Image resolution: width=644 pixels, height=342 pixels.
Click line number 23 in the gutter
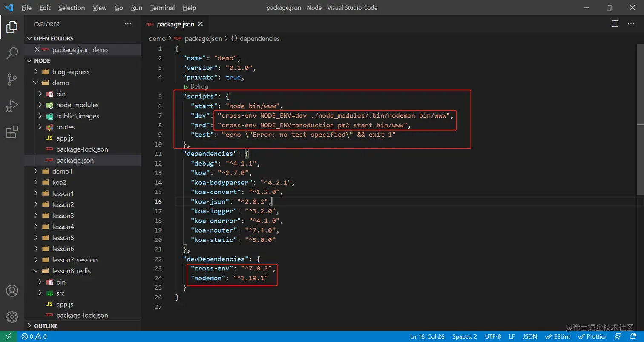(158, 268)
